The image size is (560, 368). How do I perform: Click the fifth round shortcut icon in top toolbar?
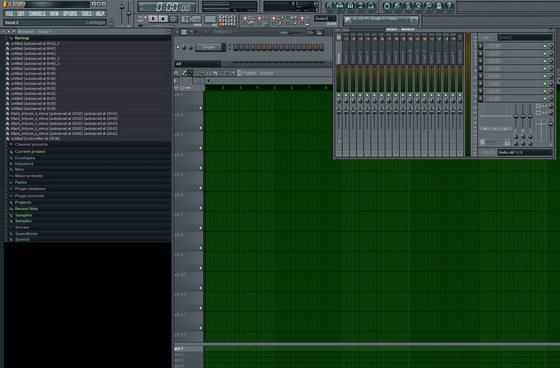371,6
